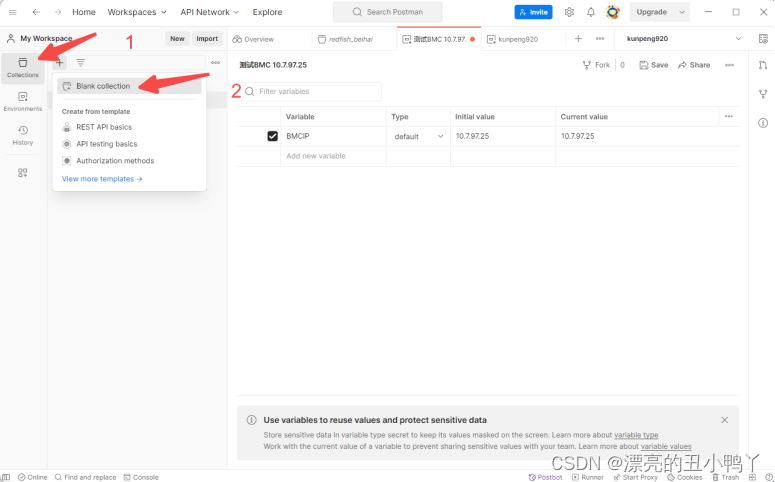Open tab overflow ellipsis menu
The width and height of the screenshot is (775, 482).
pyautogui.click(x=600, y=39)
